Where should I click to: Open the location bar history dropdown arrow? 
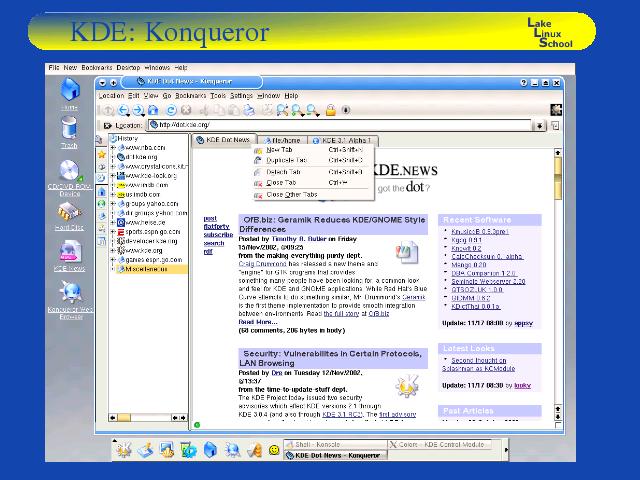pos(539,126)
